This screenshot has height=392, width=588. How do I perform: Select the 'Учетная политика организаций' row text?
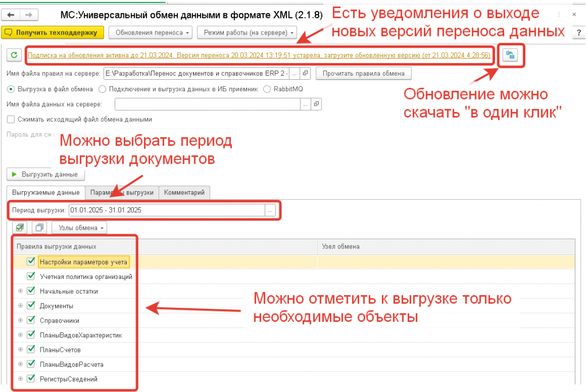(x=86, y=277)
